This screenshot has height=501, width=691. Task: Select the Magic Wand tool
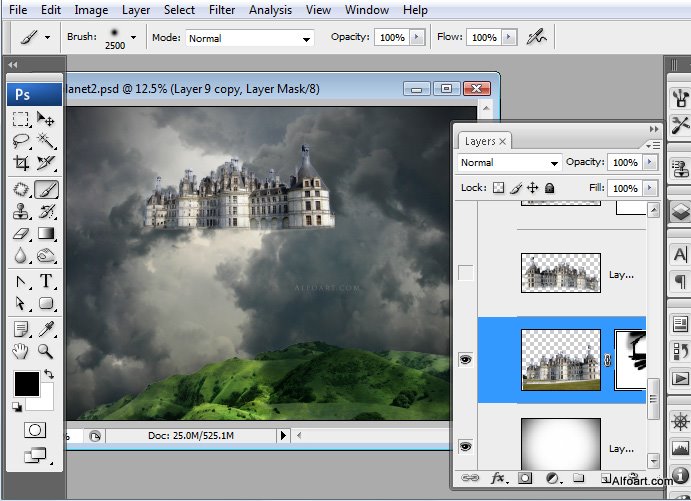point(46,141)
